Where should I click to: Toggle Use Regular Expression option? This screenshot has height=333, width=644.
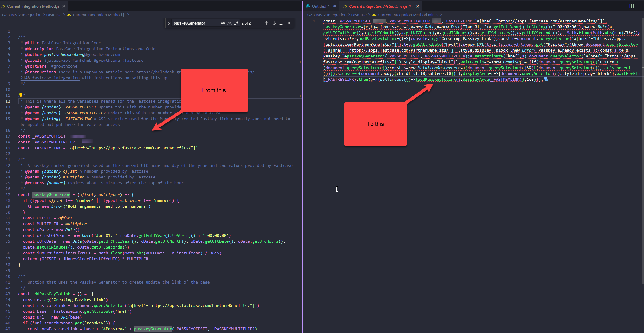coord(236,23)
